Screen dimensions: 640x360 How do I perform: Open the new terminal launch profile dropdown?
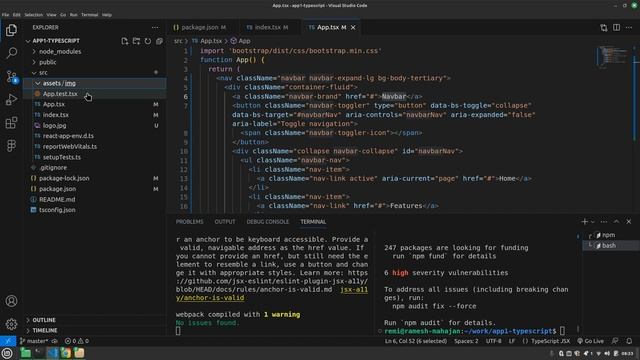click(593, 222)
